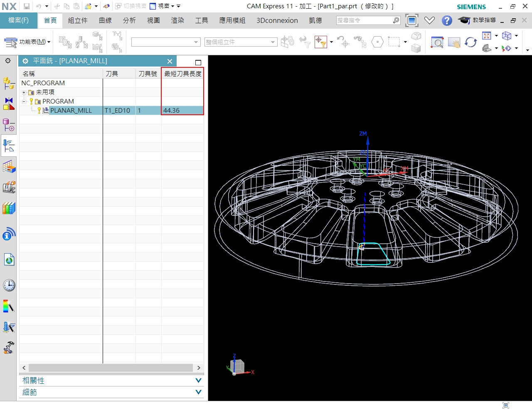Open the Reuse Library books icon

click(x=9, y=208)
